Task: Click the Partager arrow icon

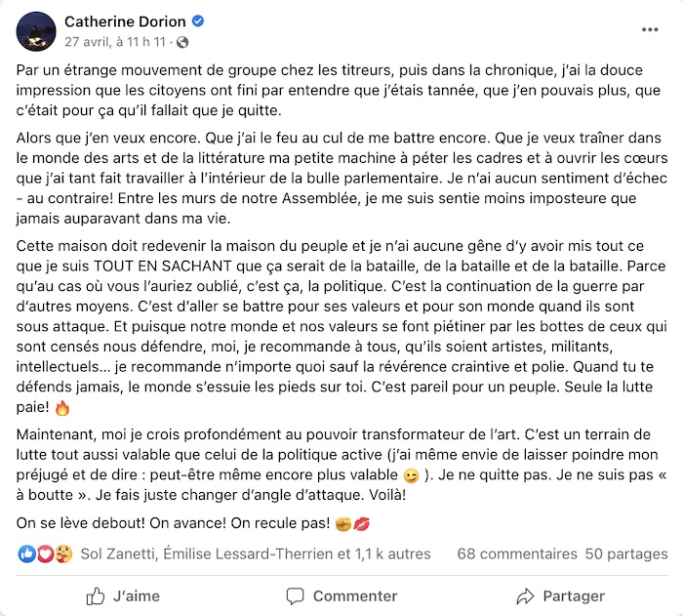Action: point(525,595)
